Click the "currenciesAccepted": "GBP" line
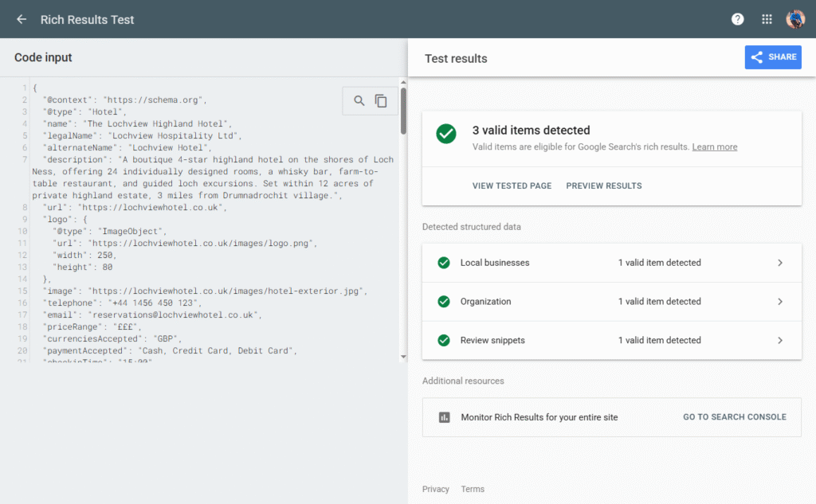Viewport: 816px width, 504px height. pyautogui.click(x=112, y=338)
